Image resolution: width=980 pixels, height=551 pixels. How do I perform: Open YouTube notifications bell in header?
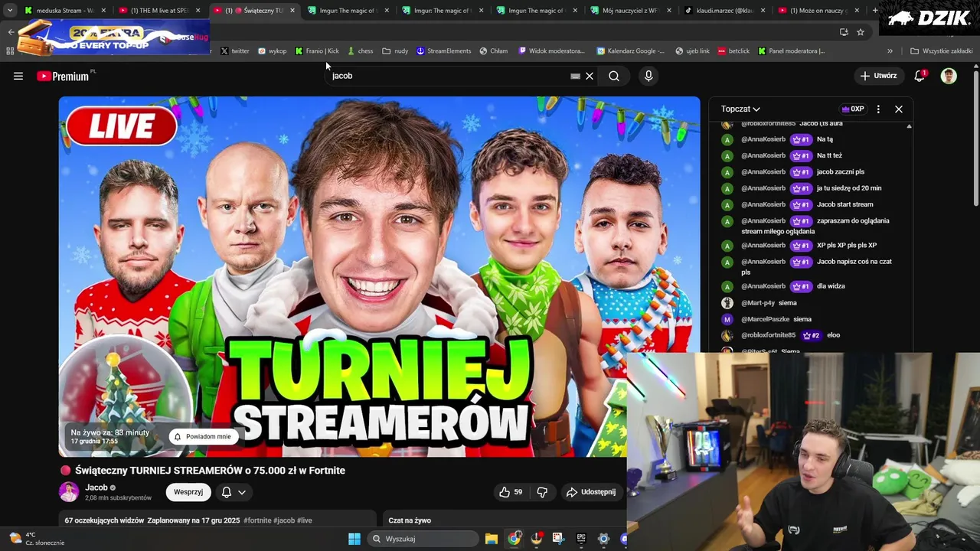[x=920, y=76]
